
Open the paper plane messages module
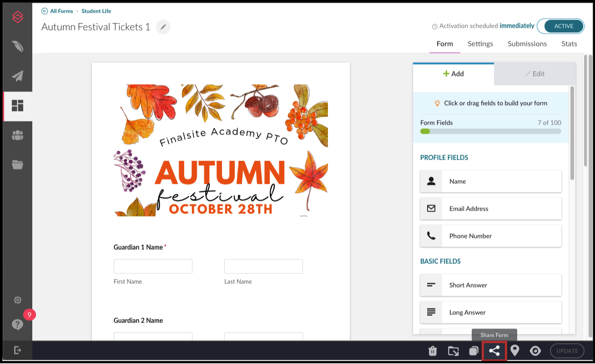coord(18,76)
